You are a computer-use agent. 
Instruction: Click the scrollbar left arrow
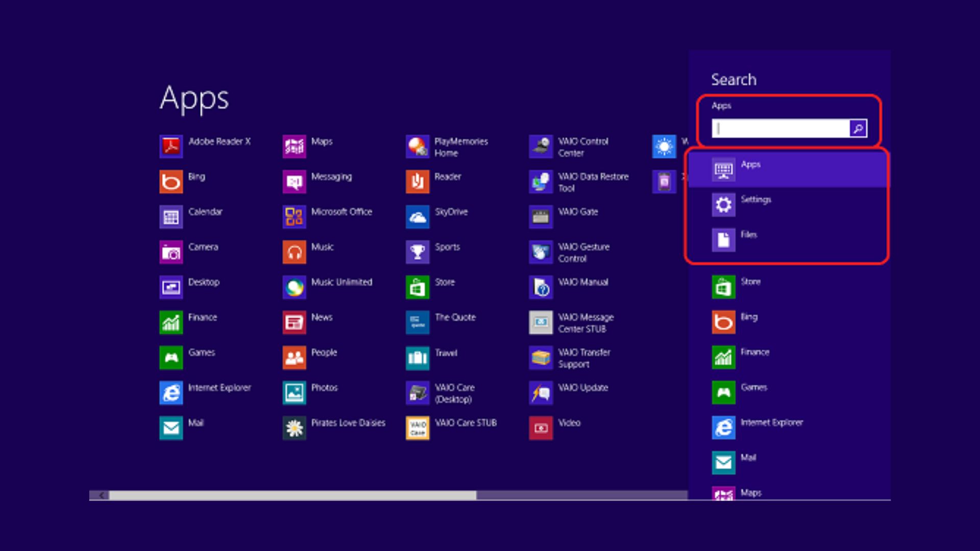101,495
